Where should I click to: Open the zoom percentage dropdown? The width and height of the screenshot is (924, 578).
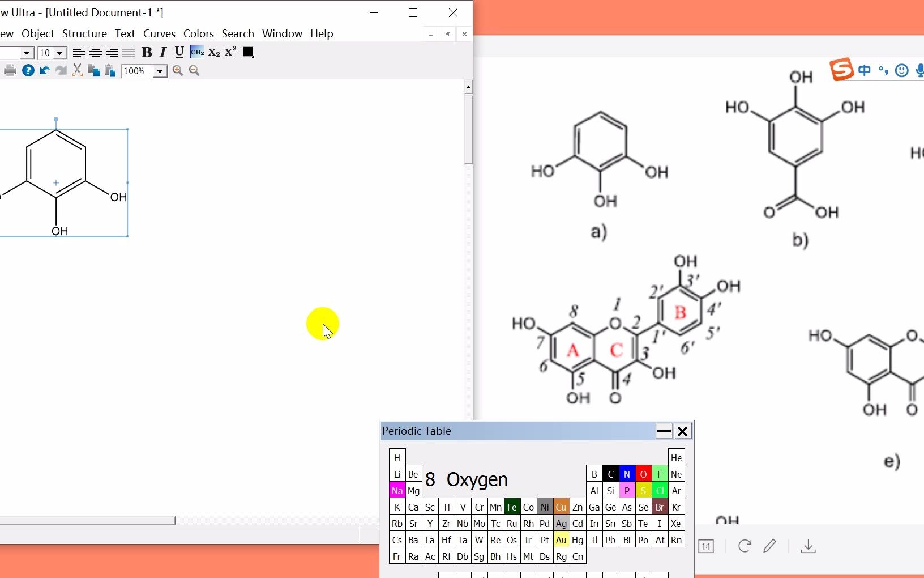160,71
